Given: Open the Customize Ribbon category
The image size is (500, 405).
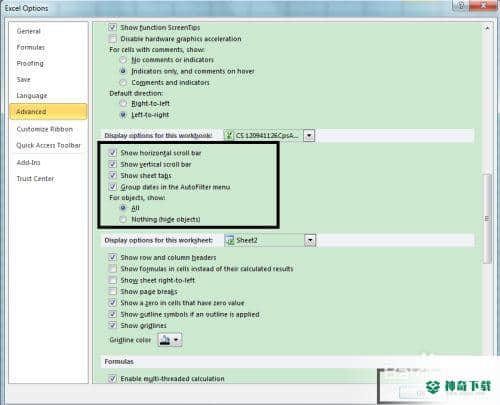Looking at the screenshot, I should click(45, 129).
